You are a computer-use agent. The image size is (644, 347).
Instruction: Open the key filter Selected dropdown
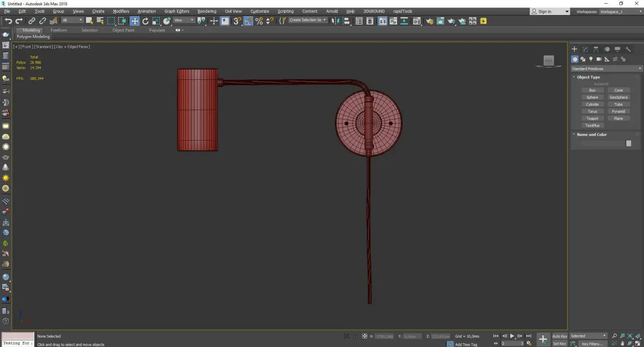[588, 336]
